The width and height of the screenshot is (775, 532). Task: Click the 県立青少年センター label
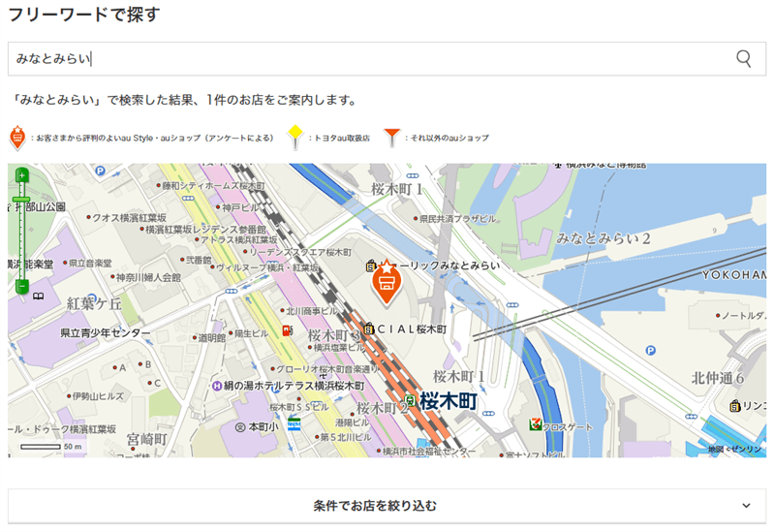[x=106, y=333]
